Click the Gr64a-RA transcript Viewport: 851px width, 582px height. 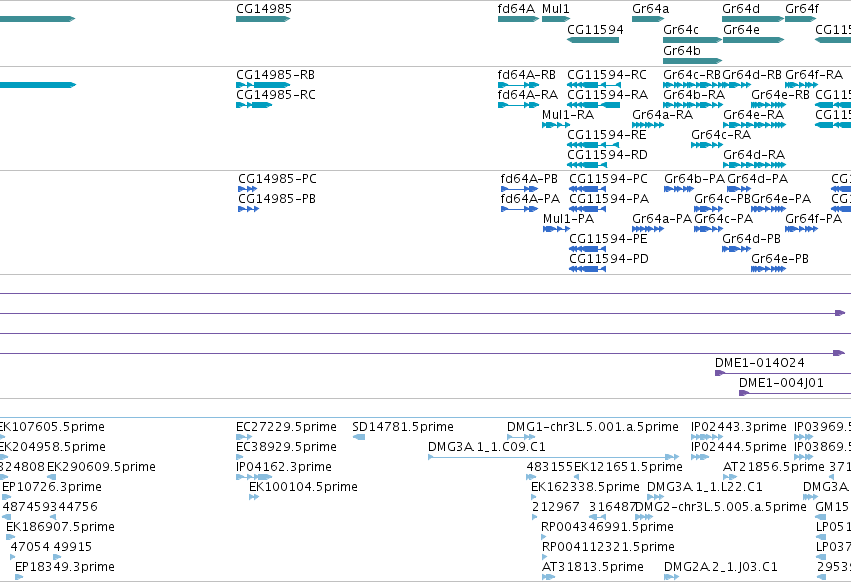648,125
